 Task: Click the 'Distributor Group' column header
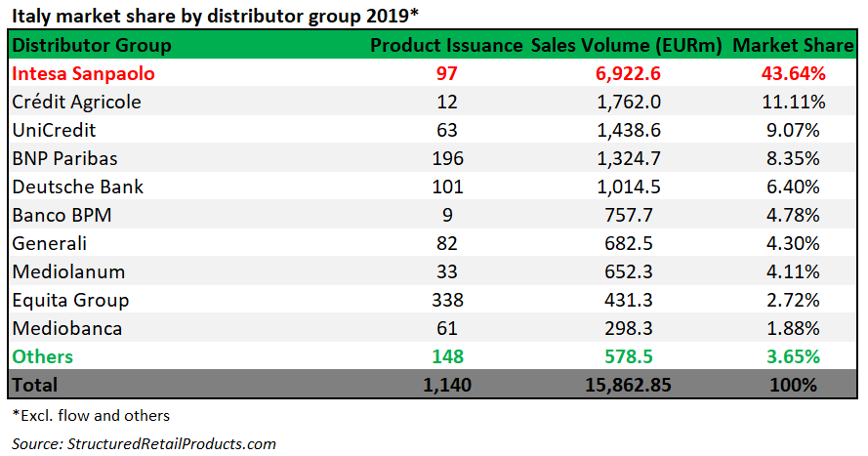click(x=92, y=45)
